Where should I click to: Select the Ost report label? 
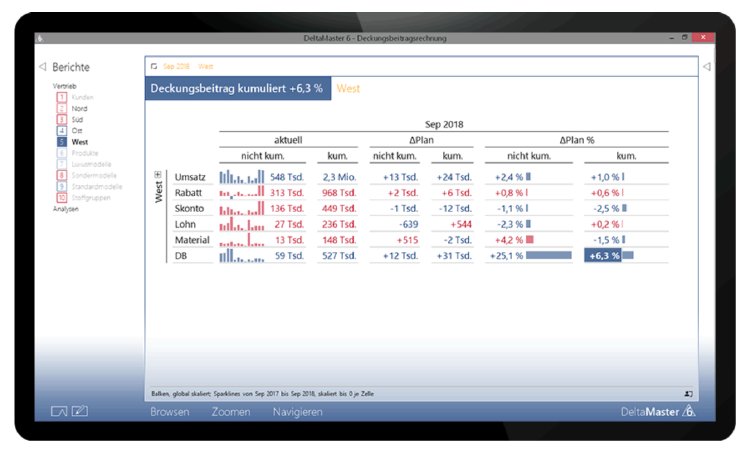tap(77, 130)
